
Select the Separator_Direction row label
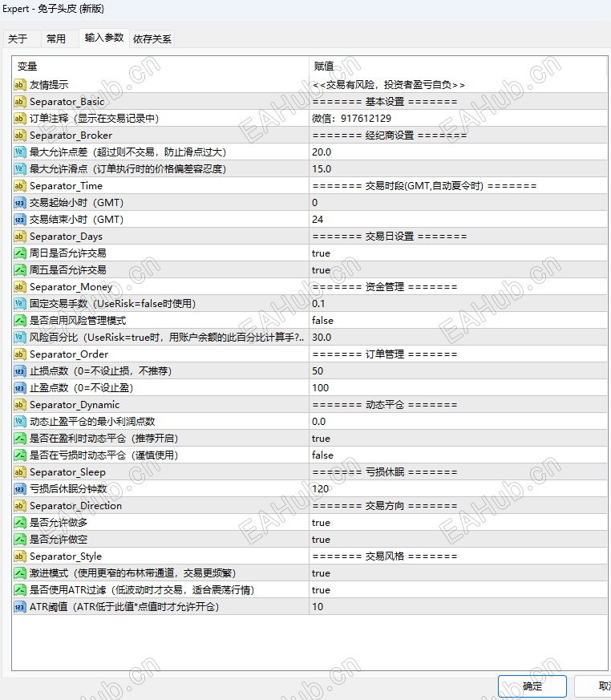tap(75, 506)
